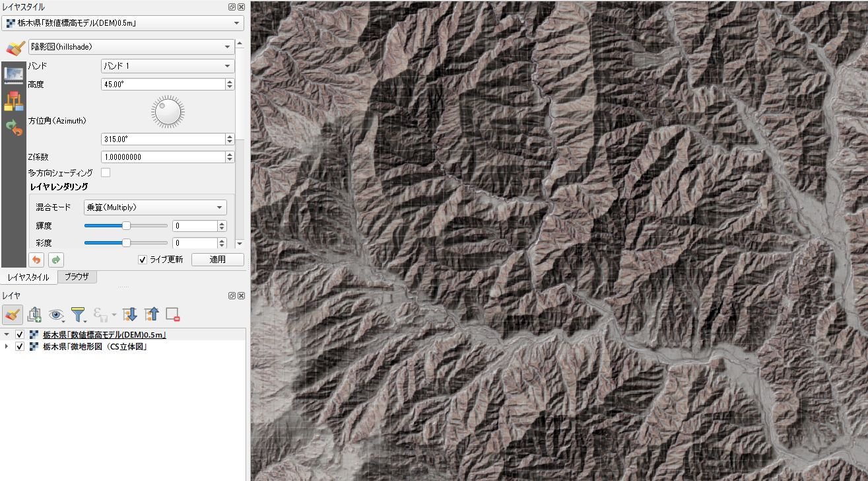
Task: Open the target layer selector dropdown
Action: click(123, 23)
